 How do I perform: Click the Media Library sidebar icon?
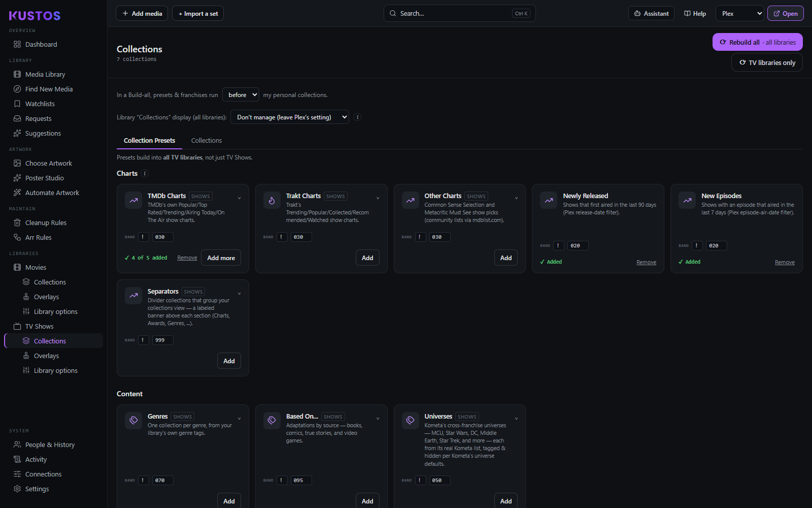[17, 74]
